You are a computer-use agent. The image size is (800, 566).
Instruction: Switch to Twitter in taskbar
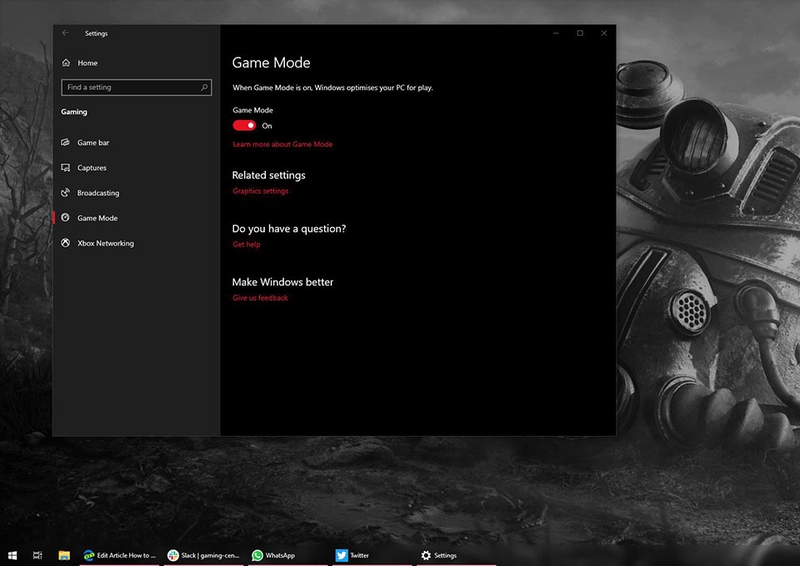372,555
